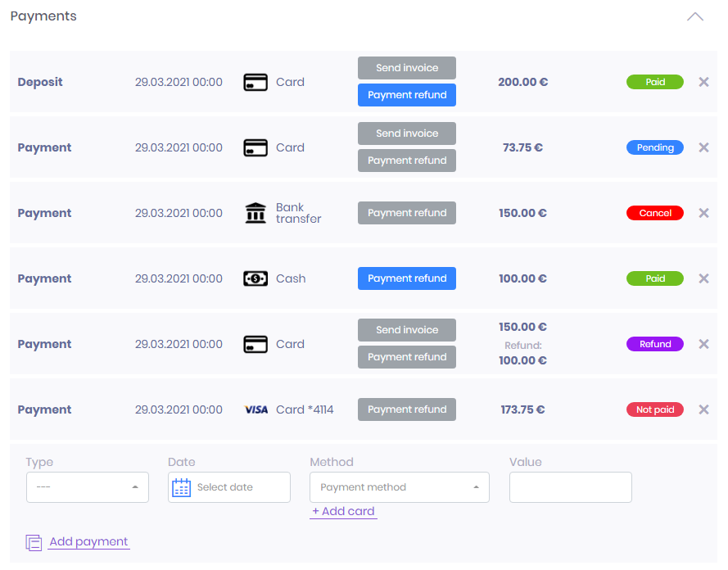Click the cash banknote icon
The height and width of the screenshot is (570, 728).
pyautogui.click(x=255, y=278)
